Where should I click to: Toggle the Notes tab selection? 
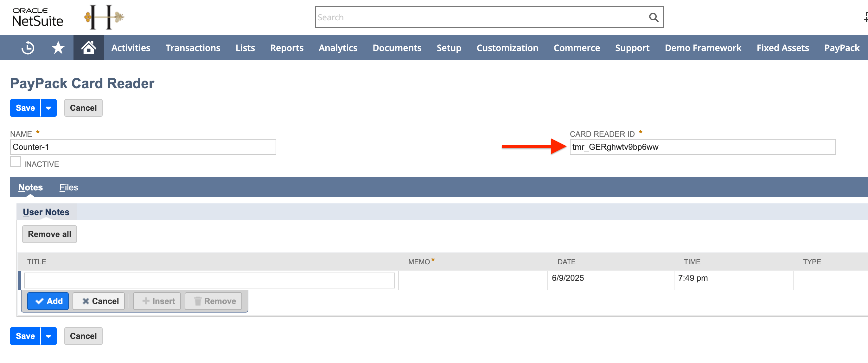[x=30, y=187]
